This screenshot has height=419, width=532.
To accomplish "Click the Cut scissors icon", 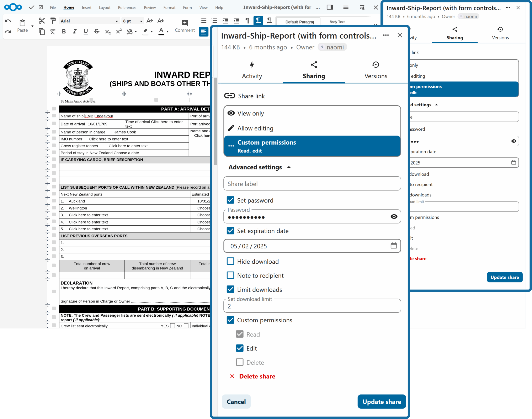I will [42, 21].
